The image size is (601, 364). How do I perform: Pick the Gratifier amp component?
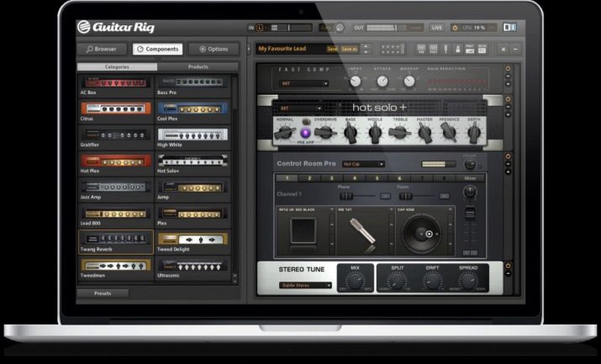[x=115, y=138]
